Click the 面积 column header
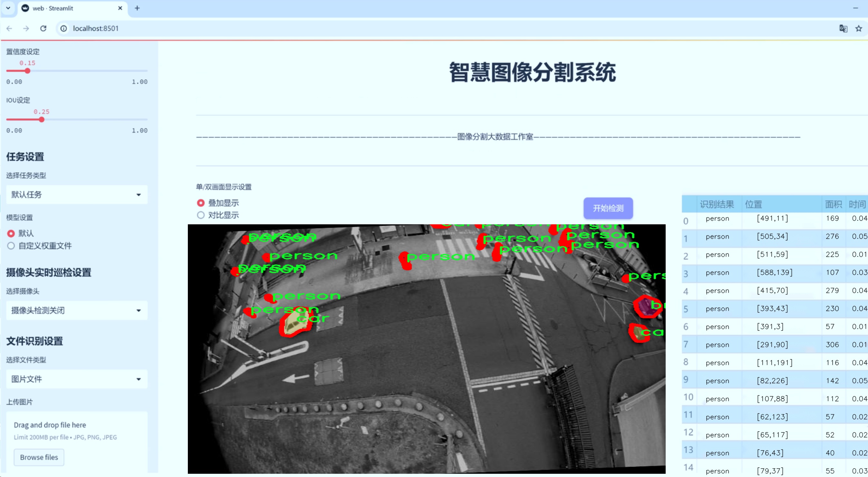The width and height of the screenshot is (868, 477). [833, 204]
